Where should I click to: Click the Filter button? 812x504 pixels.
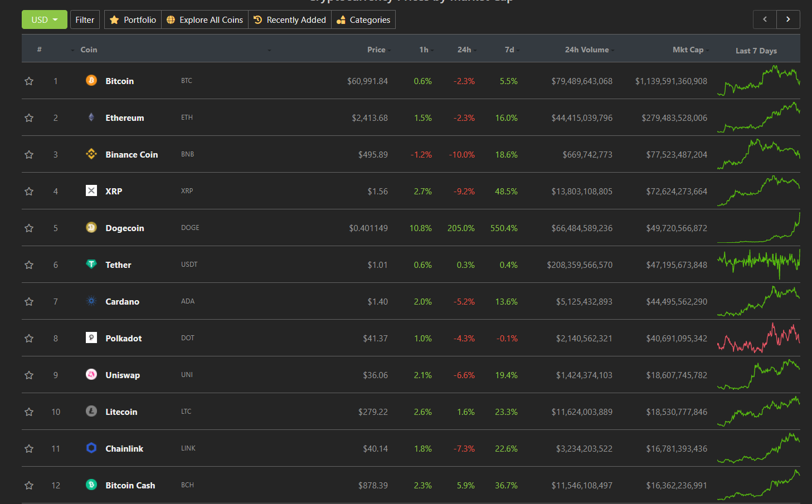85,19
